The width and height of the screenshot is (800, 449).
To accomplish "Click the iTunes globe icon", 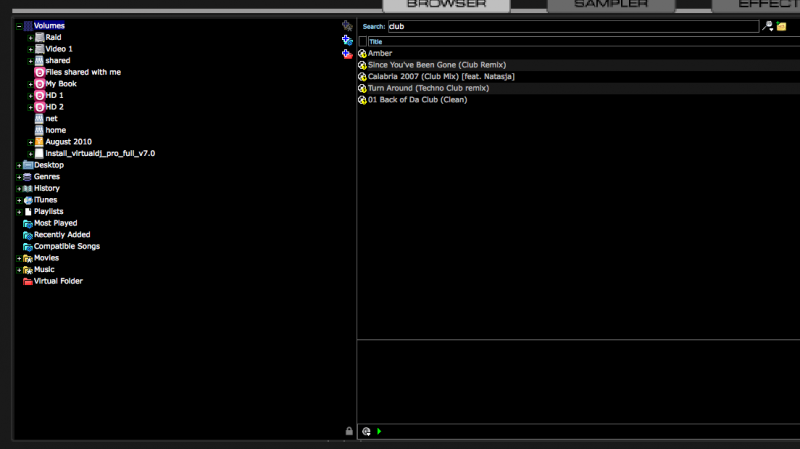I will point(28,200).
